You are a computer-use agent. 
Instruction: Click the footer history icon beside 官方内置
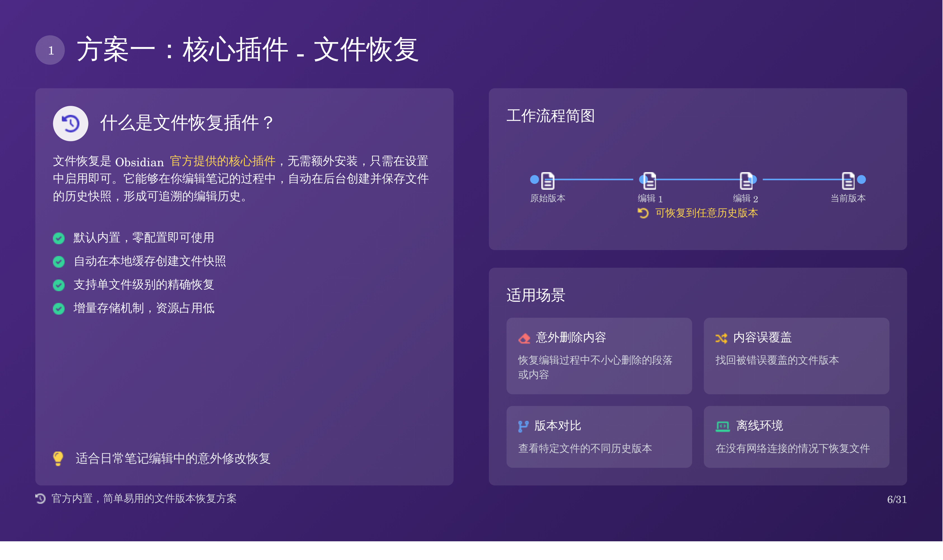click(x=40, y=499)
